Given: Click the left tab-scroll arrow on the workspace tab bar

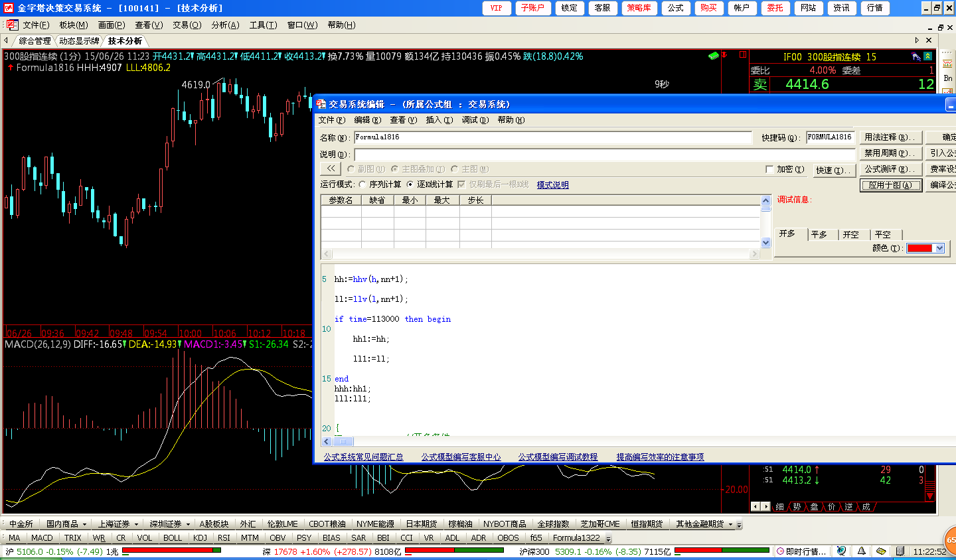Looking at the screenshot, I should pos(5,40).
